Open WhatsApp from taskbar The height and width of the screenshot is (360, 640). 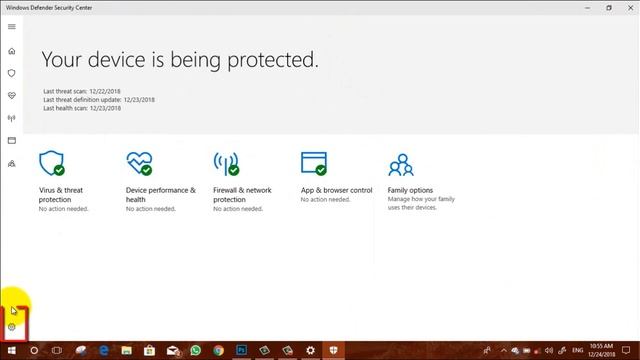(x=196, y=351)
